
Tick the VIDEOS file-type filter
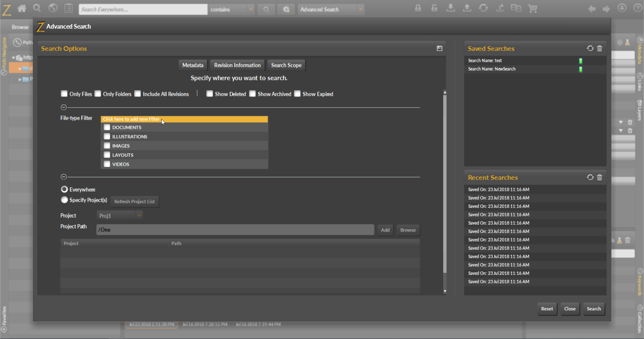pyautogui.click(x=107, y=164)
